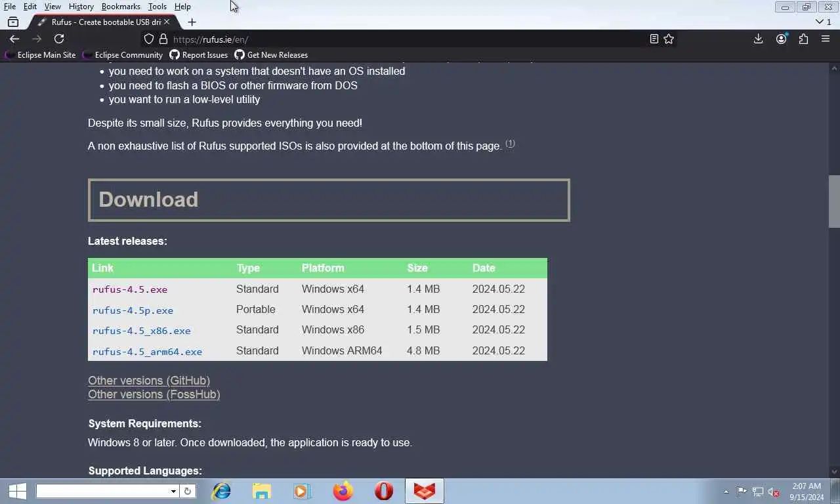This screenshot has height=504, width=840.
Task: Click the tracking protection shield icon
Action: [149, 39]
